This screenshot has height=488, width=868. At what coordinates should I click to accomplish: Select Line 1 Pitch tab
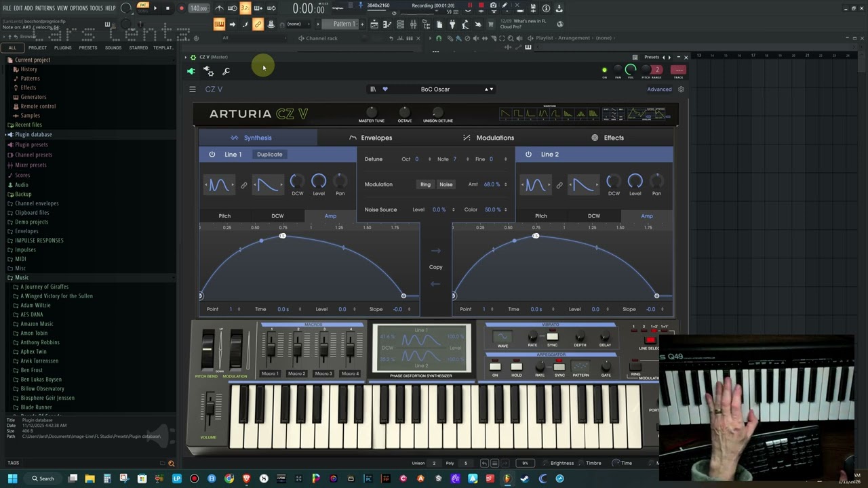point(224,216)
